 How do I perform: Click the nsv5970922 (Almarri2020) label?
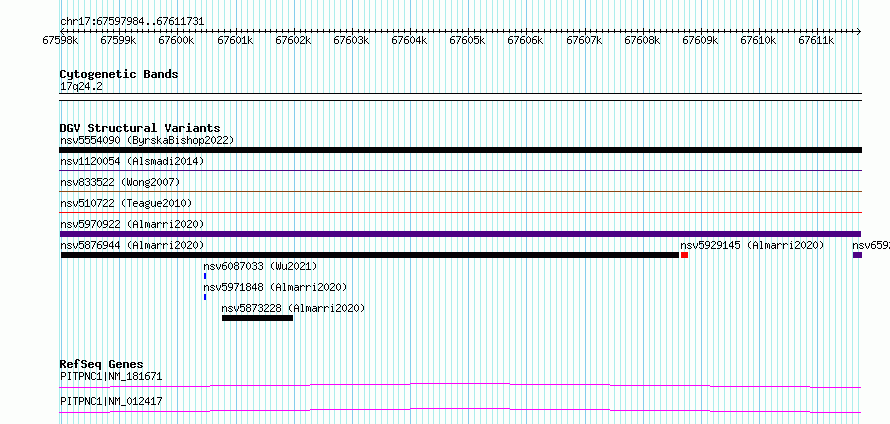point(132,224)
